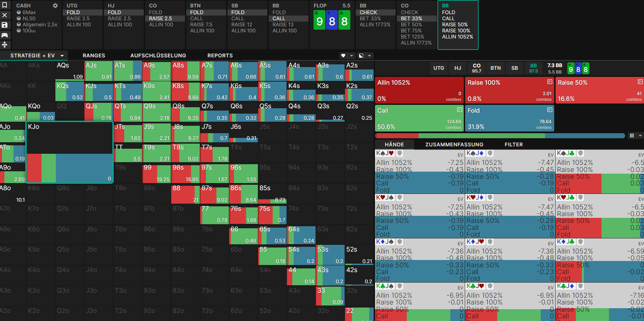Toggle the lock shield beside K♠J♥ combo
The image size is (644, 321).
coord(400,153)
